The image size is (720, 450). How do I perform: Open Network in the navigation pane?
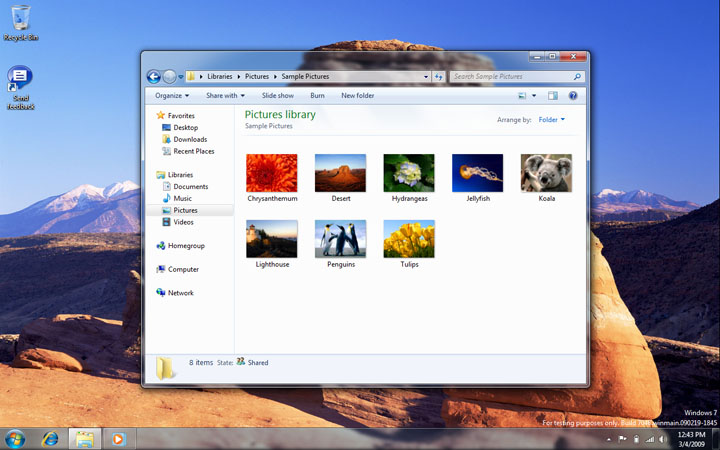coord(175,293)
